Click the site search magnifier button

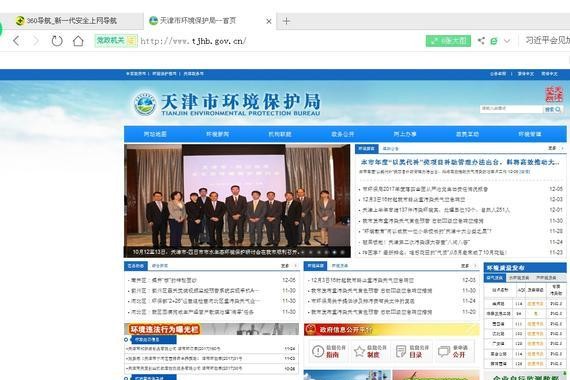[553, 109]
